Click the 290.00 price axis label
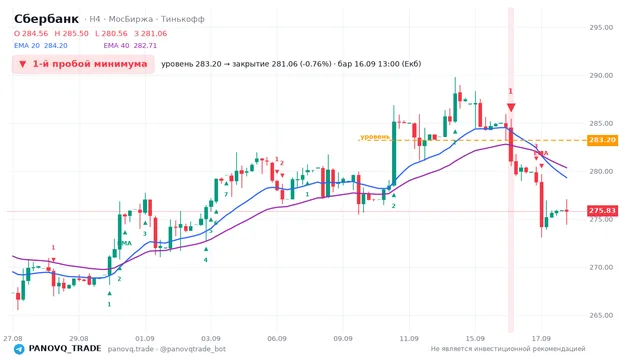This screenshot has width=640, height=360. (x=601, y=76)
